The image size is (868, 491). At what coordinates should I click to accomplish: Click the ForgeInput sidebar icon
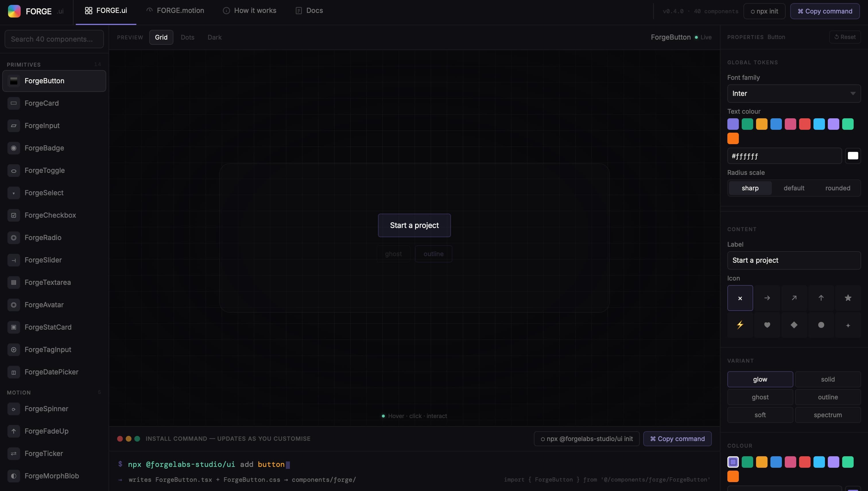[13, 125]
